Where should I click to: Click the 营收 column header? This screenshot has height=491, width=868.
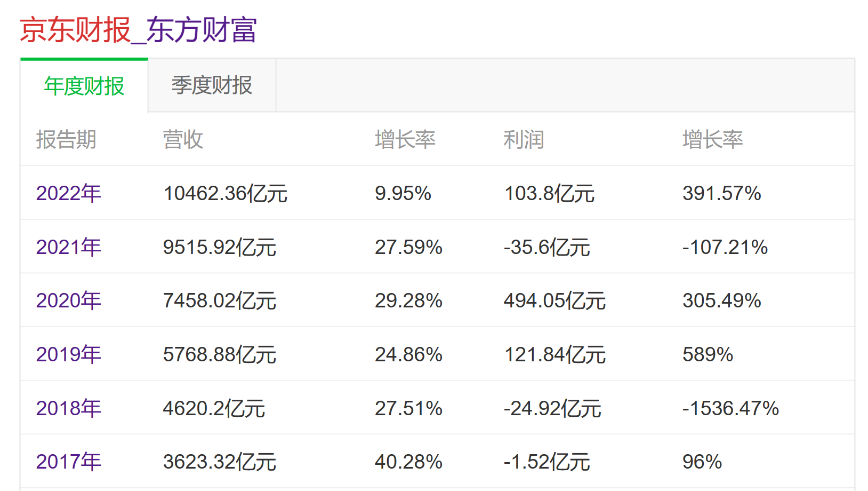(x=183, y=140)
